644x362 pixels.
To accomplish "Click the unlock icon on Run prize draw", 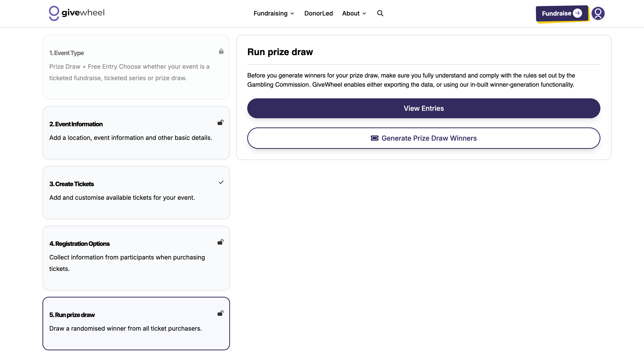I will (220, 313).
